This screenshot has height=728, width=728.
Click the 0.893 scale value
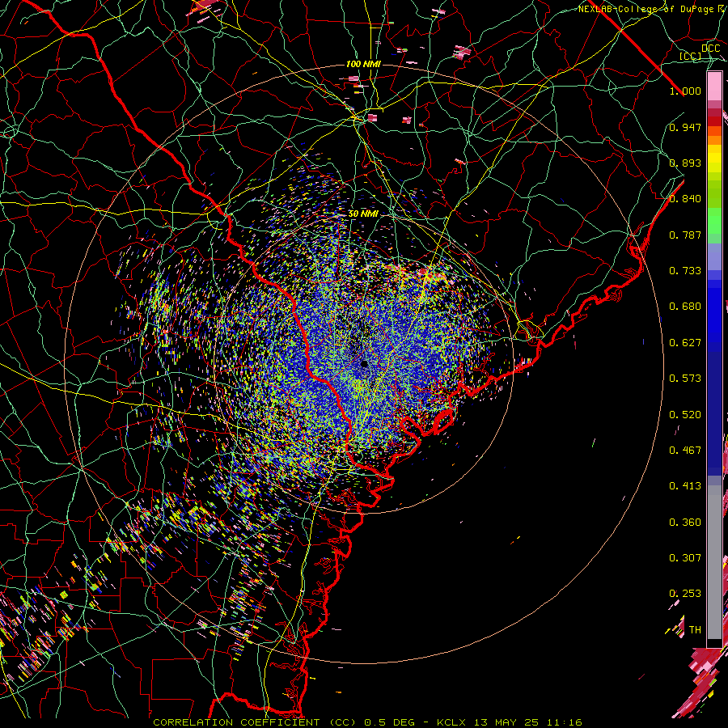point(685,163)
